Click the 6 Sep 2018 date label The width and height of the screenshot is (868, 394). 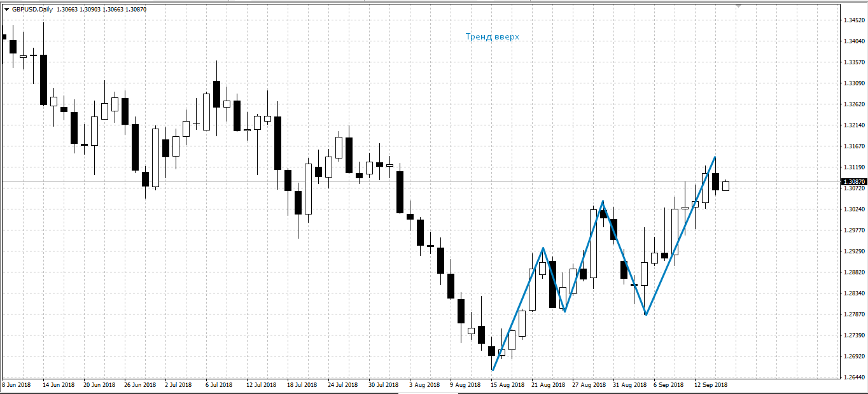[669, 385]
